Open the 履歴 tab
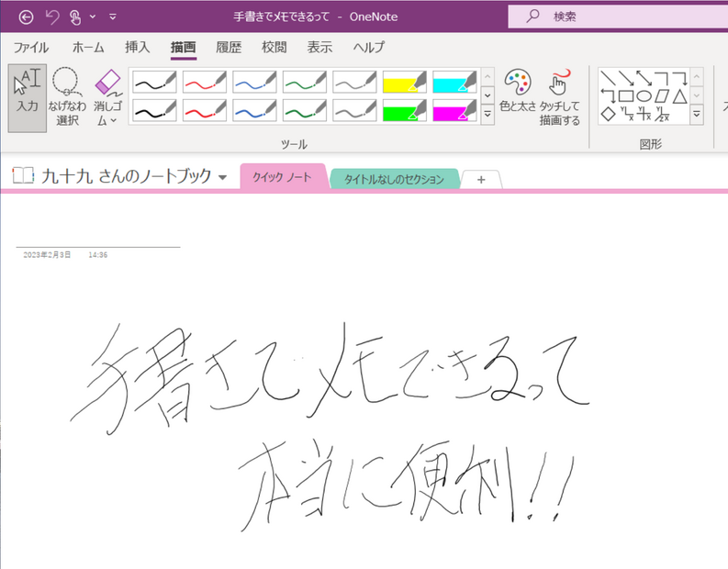The width and height of the screenshot is (728, 569). [229, 48]
